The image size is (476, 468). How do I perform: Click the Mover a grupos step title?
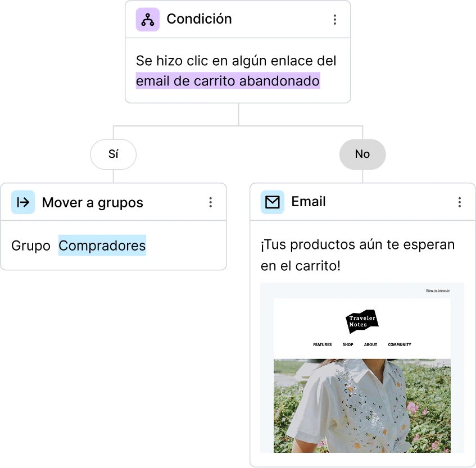(93, 203)
